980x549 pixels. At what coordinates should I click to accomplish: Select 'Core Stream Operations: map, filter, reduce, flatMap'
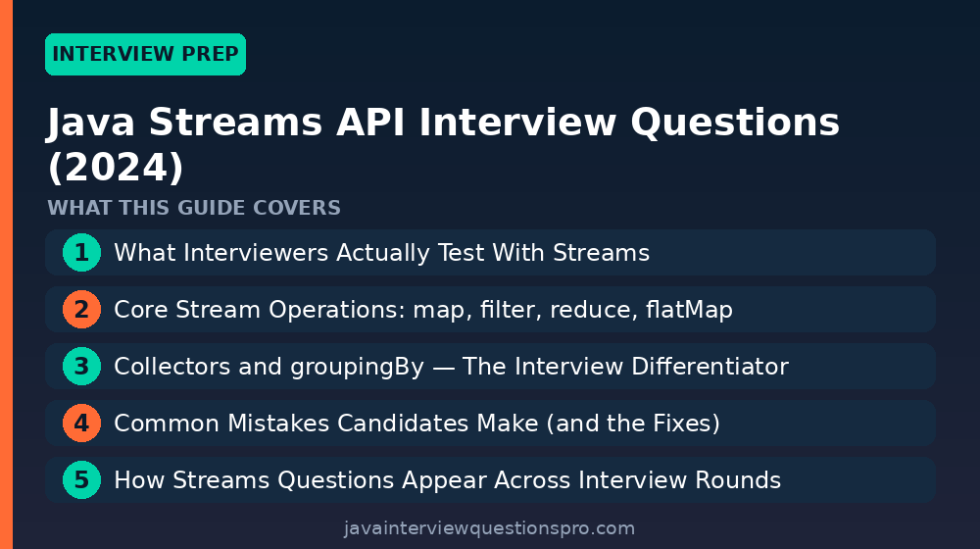click(x=490, y=310)
